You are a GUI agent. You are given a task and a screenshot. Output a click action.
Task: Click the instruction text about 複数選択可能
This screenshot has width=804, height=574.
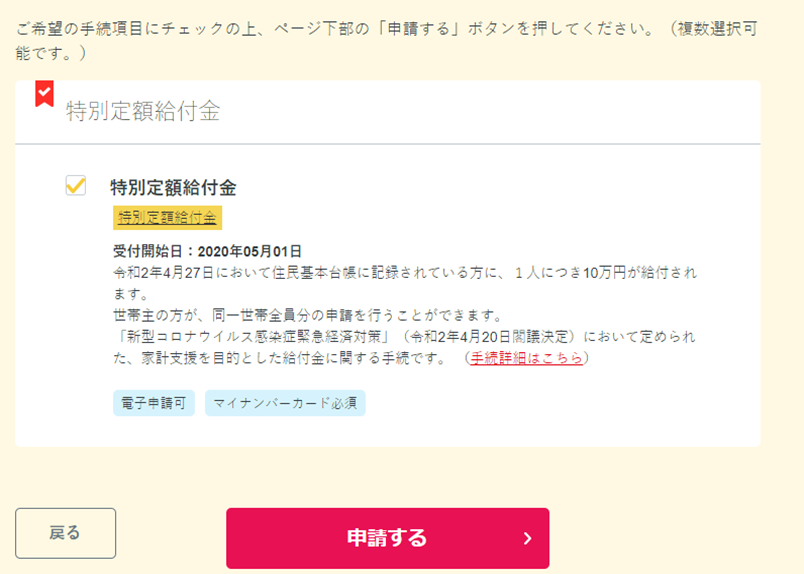click(387, 41)
